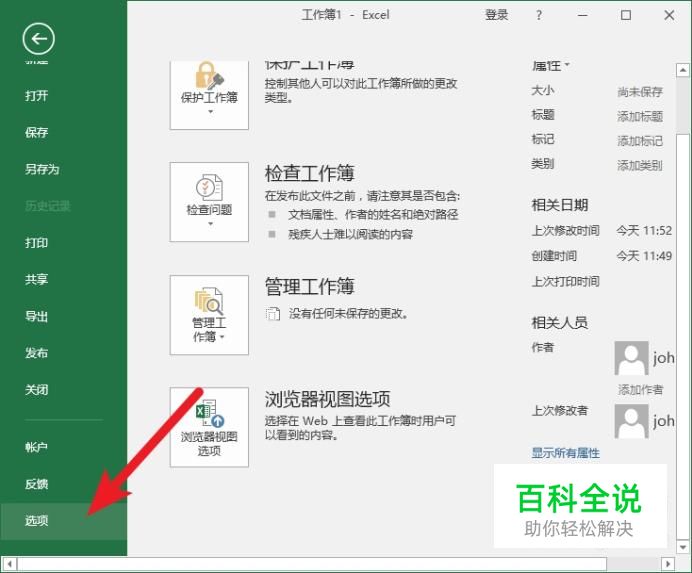Click 添加标记 field
Viewport: 692px width, 573px height.
(640, 141)
